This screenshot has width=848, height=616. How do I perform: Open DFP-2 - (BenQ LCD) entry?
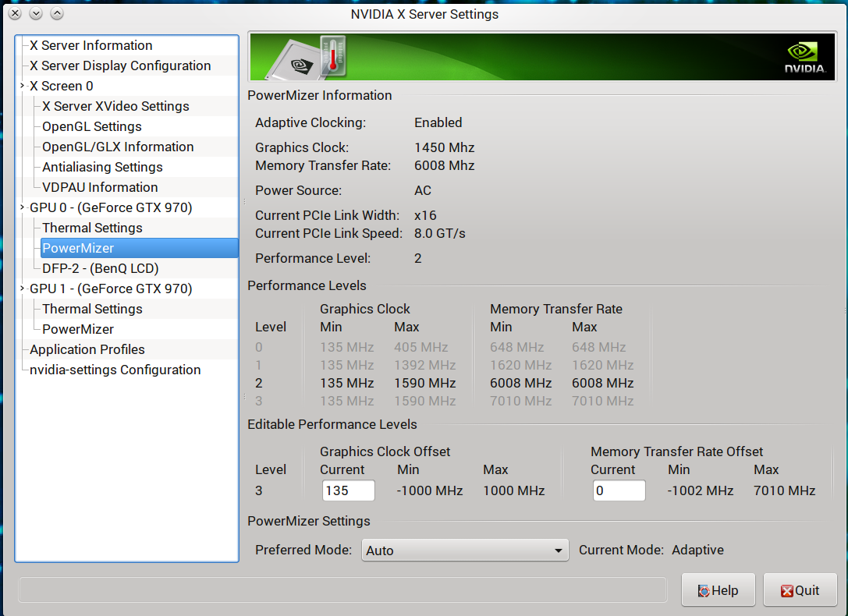click(x=100, y=268)
